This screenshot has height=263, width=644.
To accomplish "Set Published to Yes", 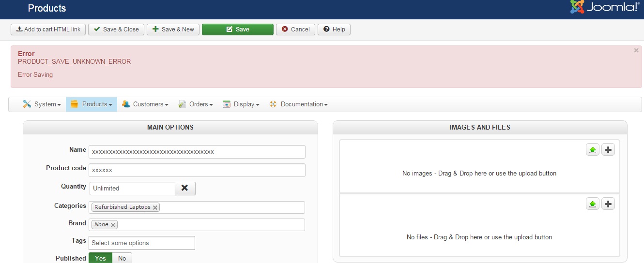I will point(100,258).
